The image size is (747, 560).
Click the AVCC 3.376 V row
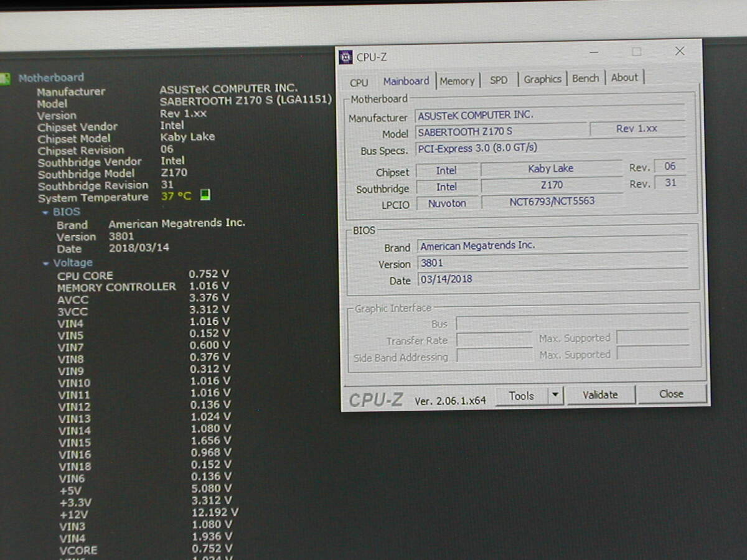coord(143,299)
